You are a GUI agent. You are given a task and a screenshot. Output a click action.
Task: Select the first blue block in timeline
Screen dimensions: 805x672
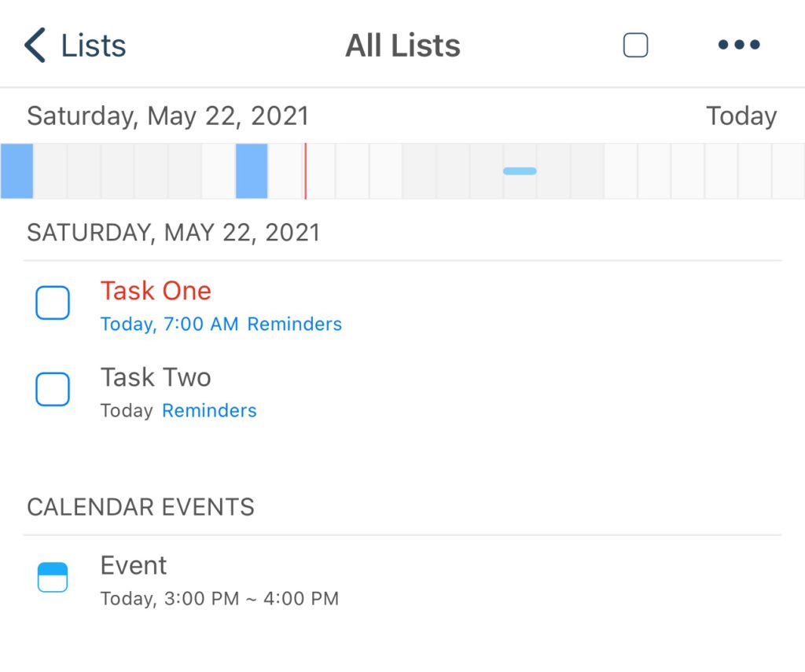click(x=17, y=171)
